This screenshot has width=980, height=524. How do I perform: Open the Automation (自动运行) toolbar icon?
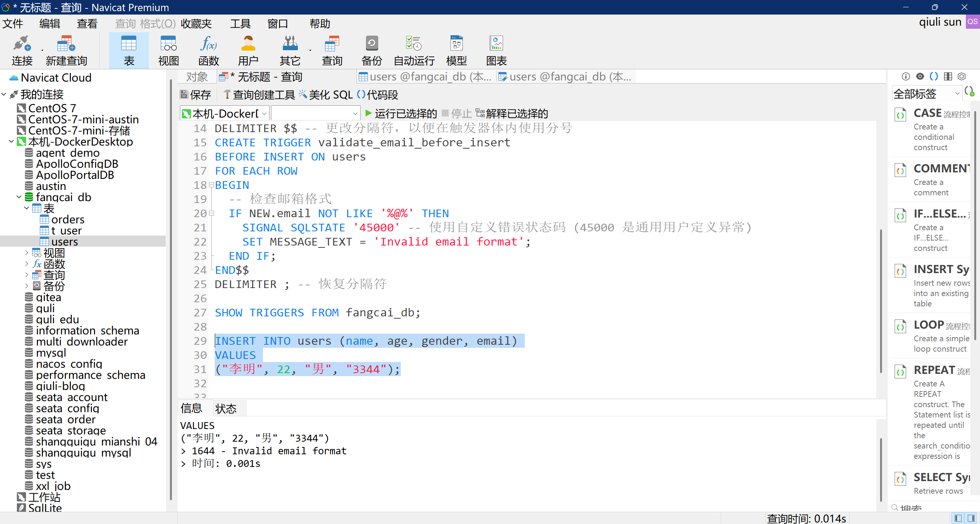point(414,51)
